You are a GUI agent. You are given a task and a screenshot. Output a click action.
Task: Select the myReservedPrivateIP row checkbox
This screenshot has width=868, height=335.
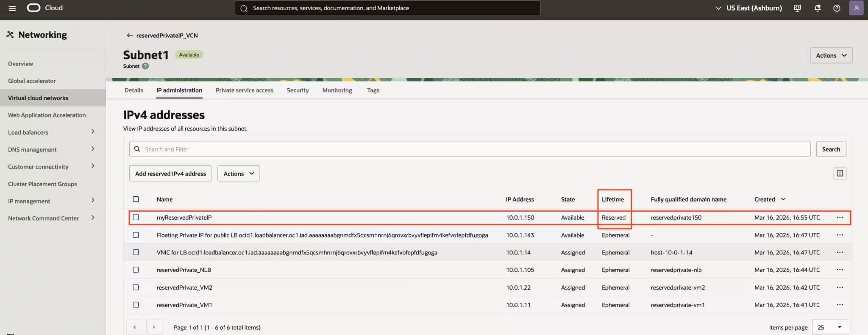tap(136, 218)
